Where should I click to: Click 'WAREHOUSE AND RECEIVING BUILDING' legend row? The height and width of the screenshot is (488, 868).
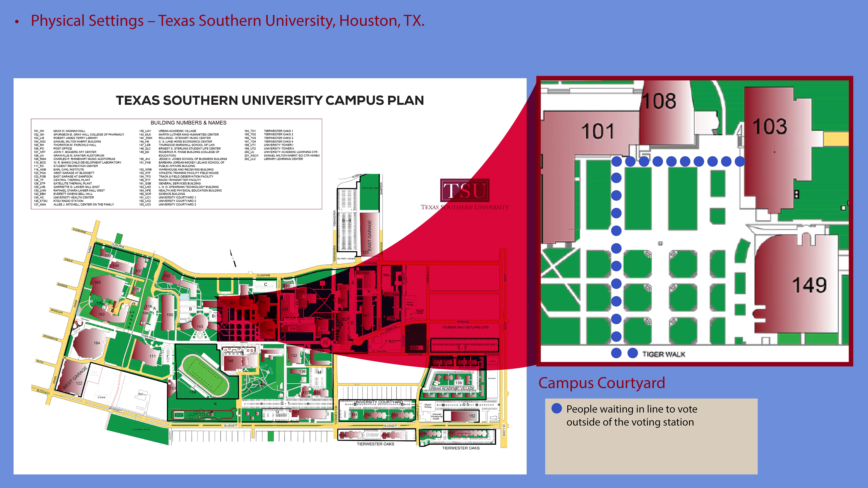point(176,169)
